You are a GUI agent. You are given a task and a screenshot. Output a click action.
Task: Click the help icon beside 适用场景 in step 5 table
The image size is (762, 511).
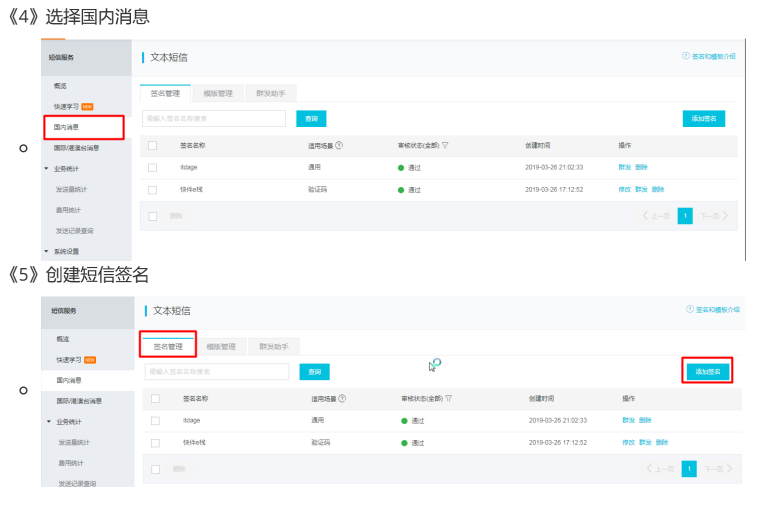[x=342, y=398]
